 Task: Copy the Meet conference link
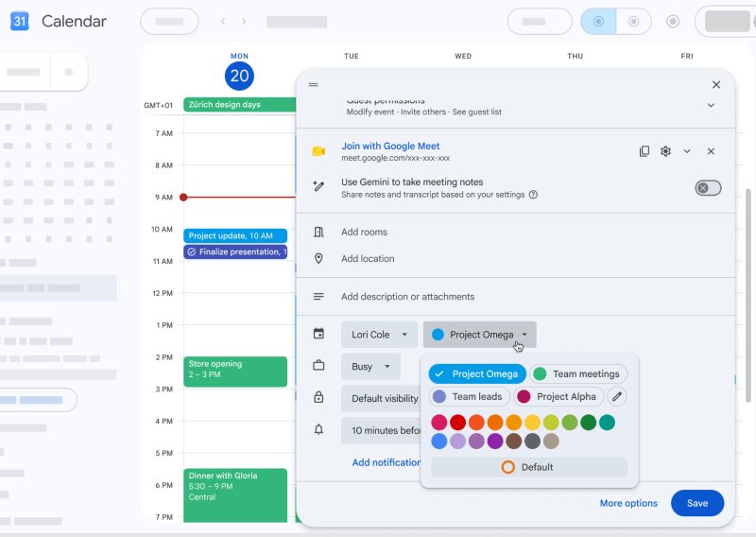[x=644, y=151]
